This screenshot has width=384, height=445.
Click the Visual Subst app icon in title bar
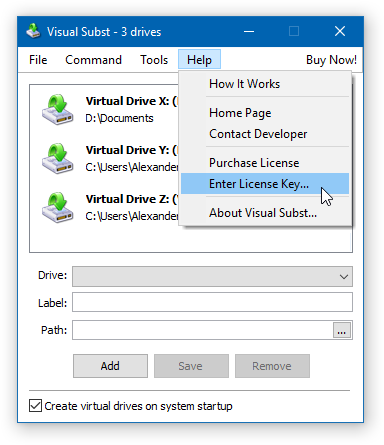coord(33,32)
